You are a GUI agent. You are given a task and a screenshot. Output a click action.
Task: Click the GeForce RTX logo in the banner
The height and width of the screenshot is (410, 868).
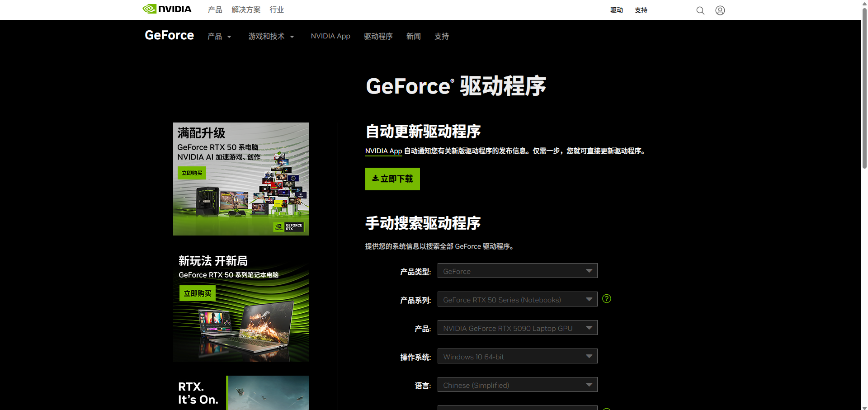coord(289,226)
